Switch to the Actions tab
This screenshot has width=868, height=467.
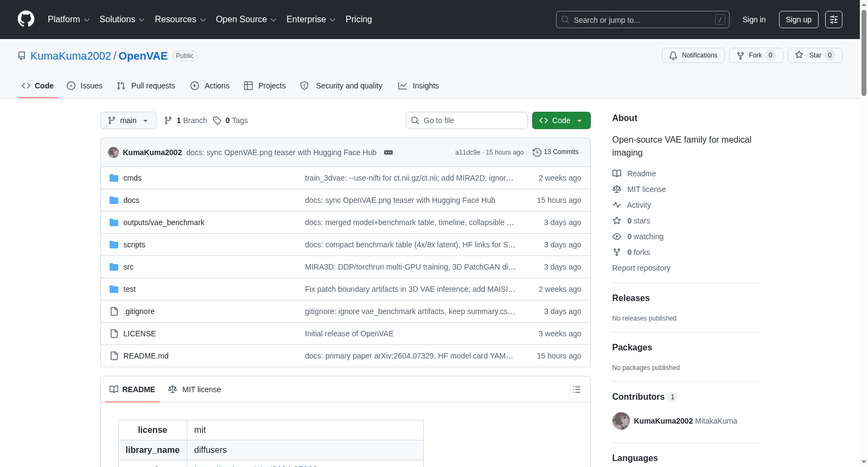tap(210, 86)
